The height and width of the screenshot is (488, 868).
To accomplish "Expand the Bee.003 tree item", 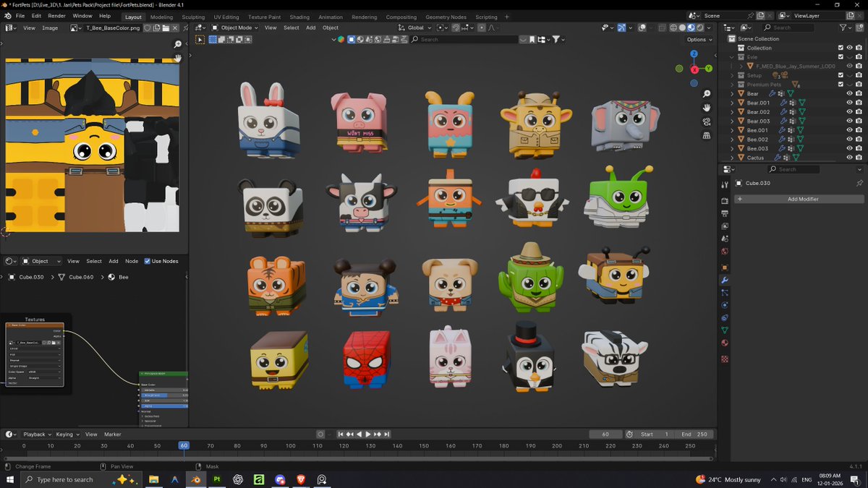I will click(732, 148).
